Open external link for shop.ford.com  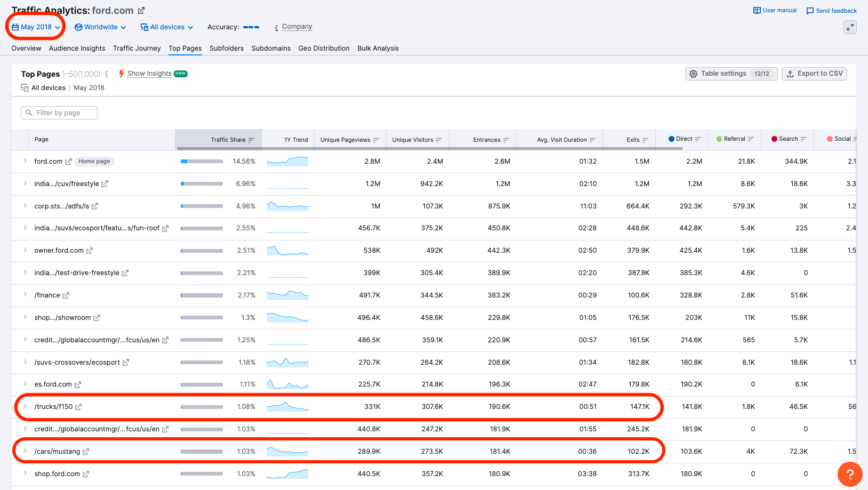point(86,474)
